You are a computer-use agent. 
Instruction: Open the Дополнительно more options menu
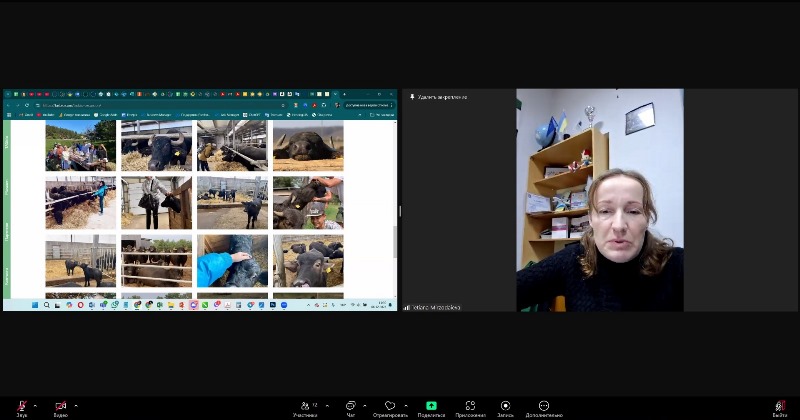point(544,408)
